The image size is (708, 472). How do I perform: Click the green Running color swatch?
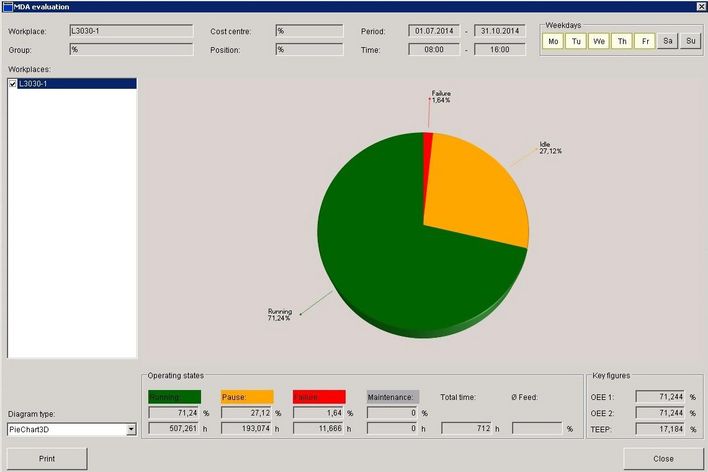(x=174, y=397)
